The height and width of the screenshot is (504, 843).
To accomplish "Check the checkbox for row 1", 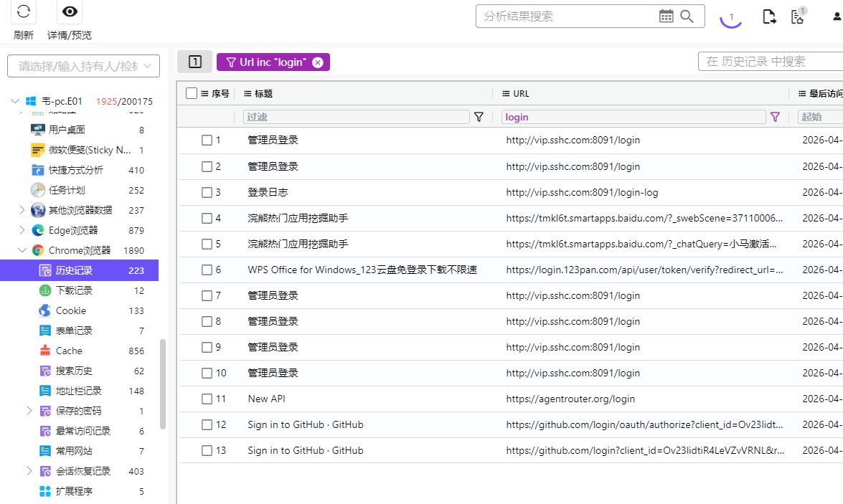I will pyautogui.click(x=207, y=141).
